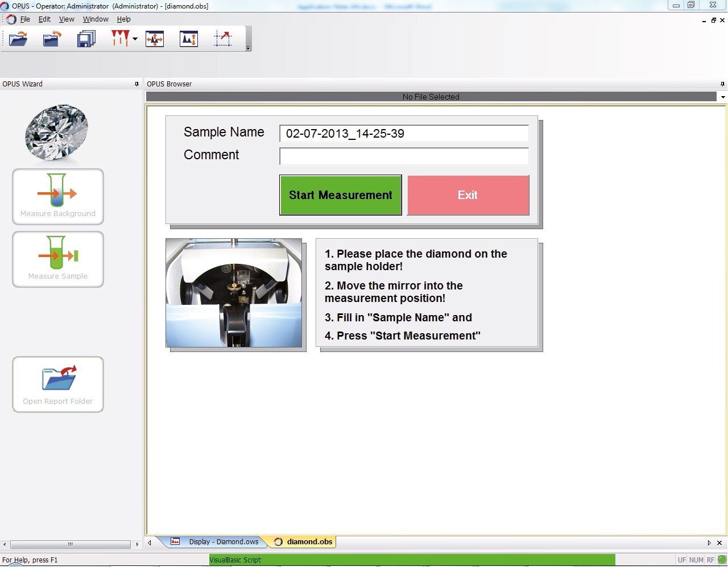
Task: Click the green VisualBasic Script progress bar
Action: coord(412,560)
